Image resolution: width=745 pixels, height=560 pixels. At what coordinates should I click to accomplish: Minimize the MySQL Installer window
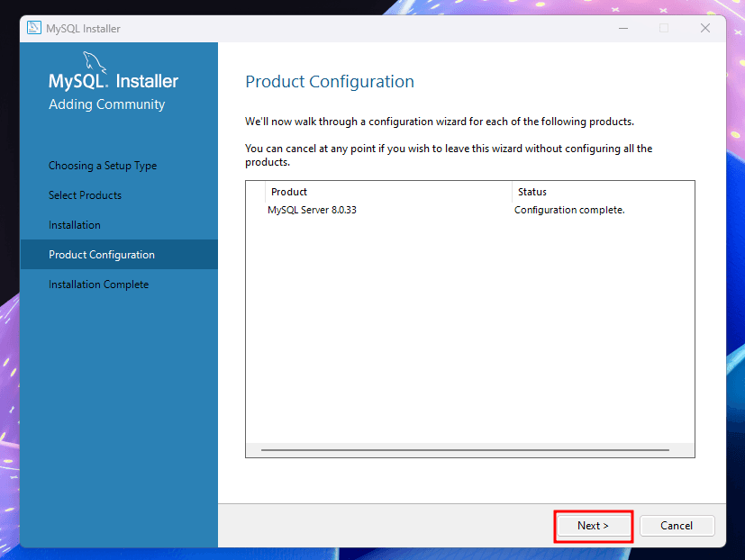coord(623,29)
